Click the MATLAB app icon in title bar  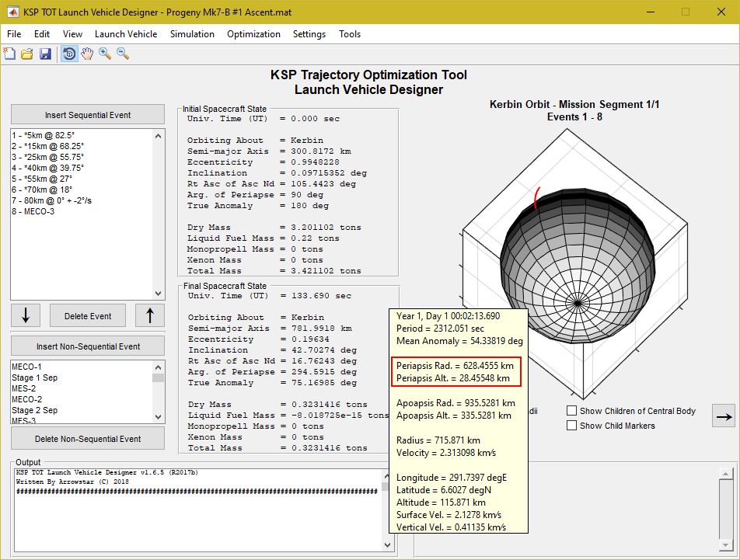[x=12, y=12]
